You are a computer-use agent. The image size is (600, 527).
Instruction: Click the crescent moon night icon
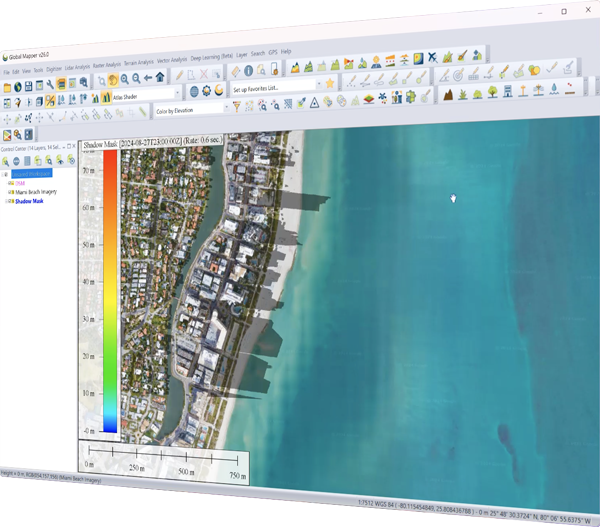(x=218, y=90)
